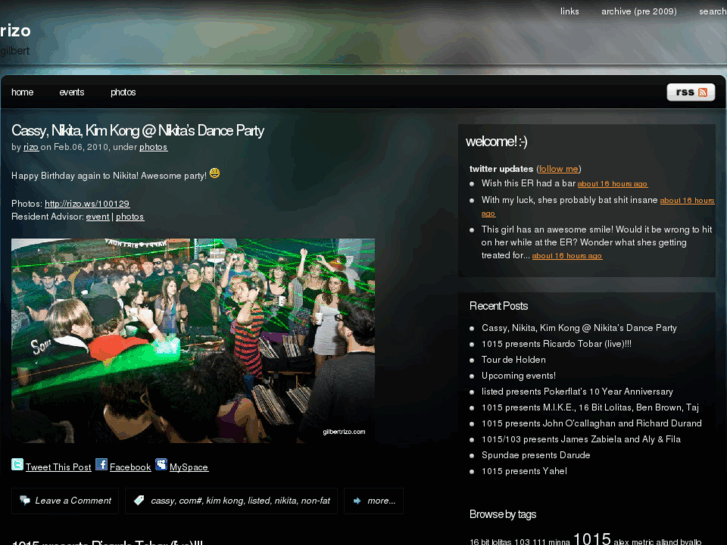
Task: Click the cassy tag
Action: pos(162,500)
